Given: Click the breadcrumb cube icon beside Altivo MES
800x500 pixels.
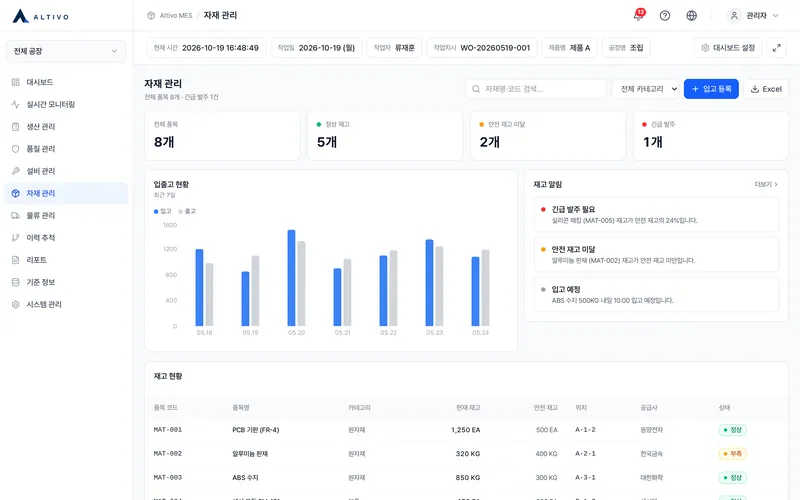Looking at the screenshot, I should (x=151, y=16).
